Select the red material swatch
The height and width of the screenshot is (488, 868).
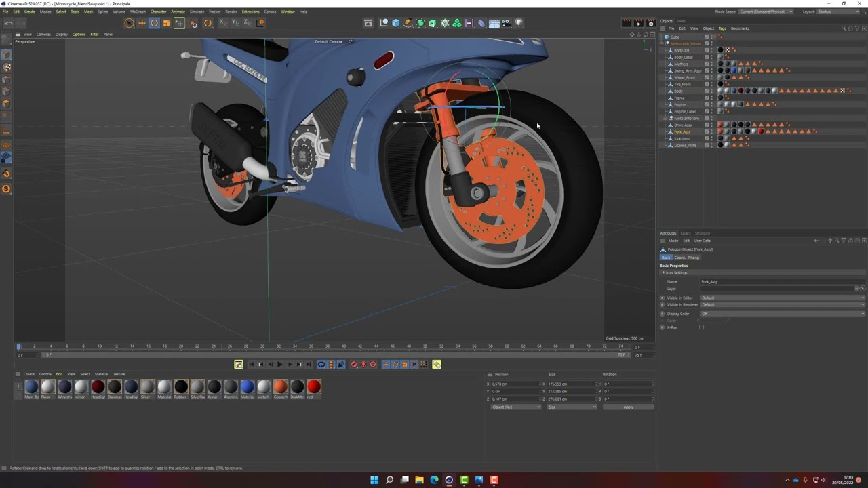[313, 387]
